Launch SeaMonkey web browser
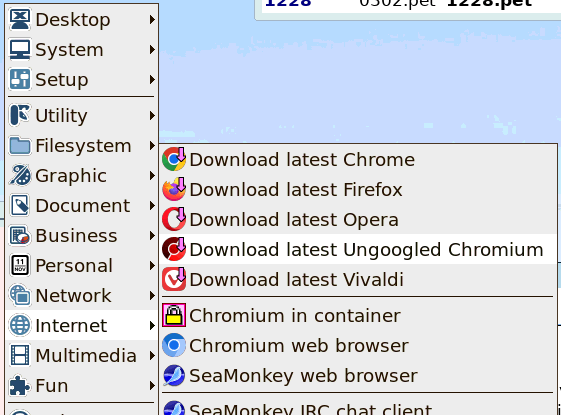The image size is (561, 415). pos(358,376)
